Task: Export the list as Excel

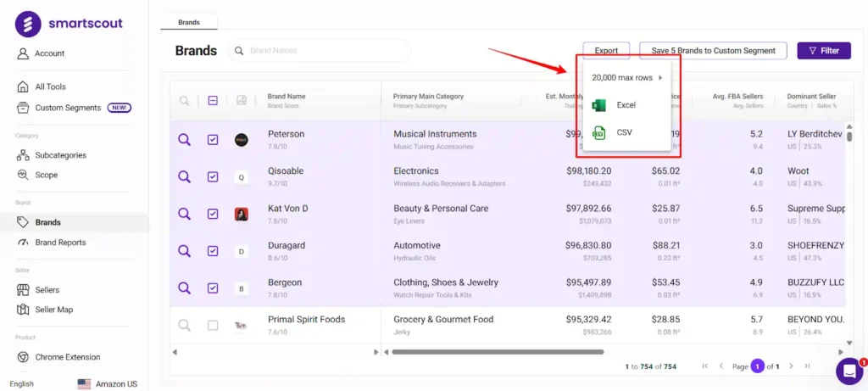Action: click(x=626, y=104)
